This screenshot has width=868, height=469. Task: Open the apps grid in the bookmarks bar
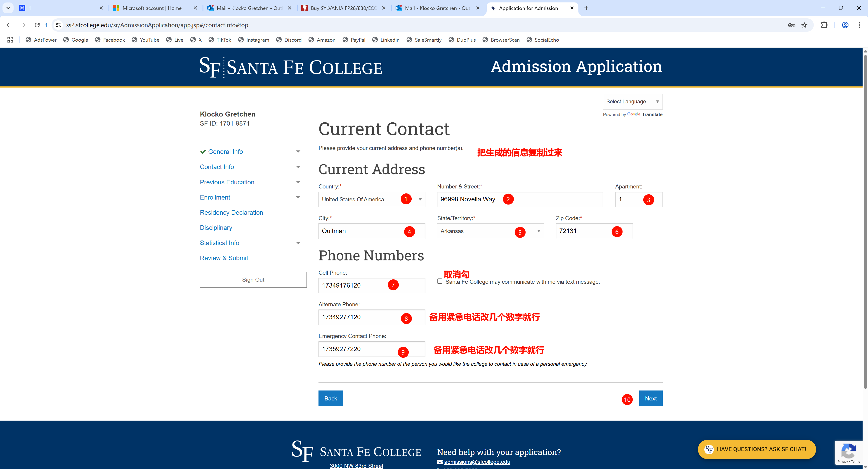point(10,40)
